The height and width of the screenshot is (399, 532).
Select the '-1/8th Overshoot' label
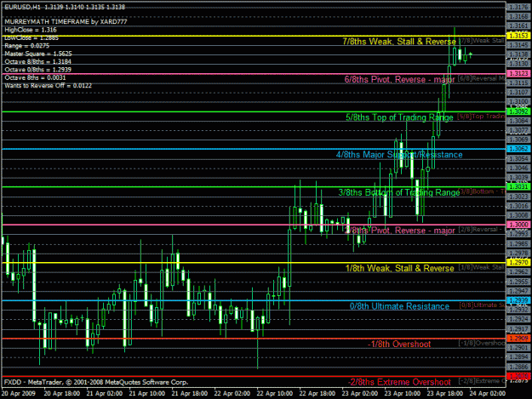tap(399, 344)
